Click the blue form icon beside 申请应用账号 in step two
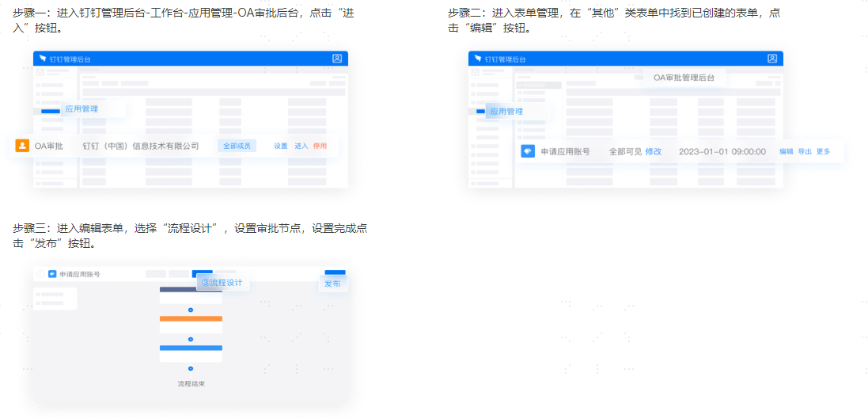 [528, 151]
